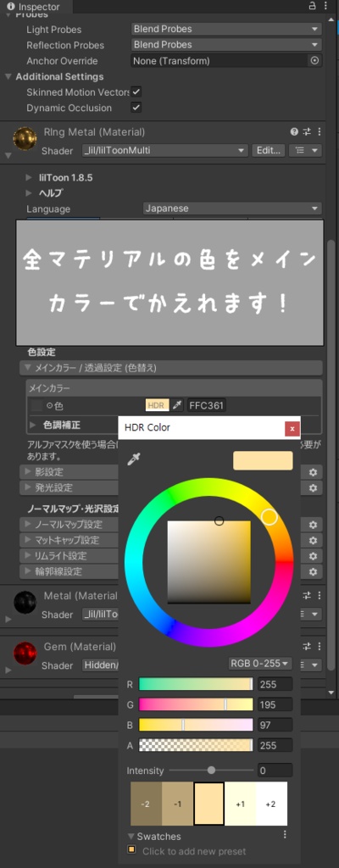Open Swatches options kebab menu

[285, 834]
